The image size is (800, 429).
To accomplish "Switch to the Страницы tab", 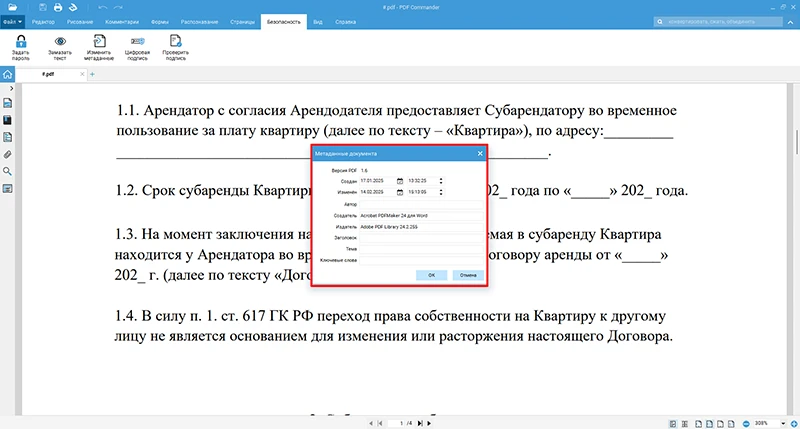I will 242,22.
